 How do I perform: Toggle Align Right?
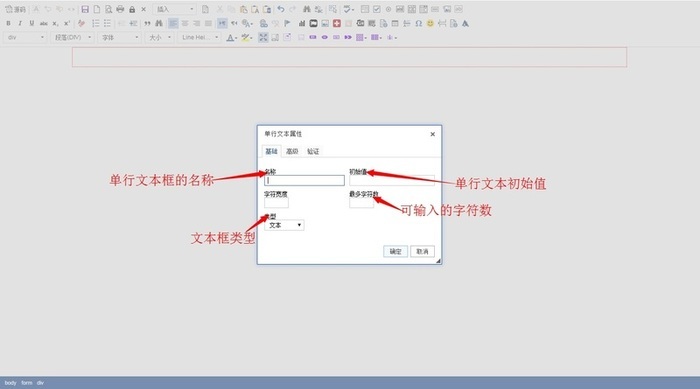pos(196,23)
